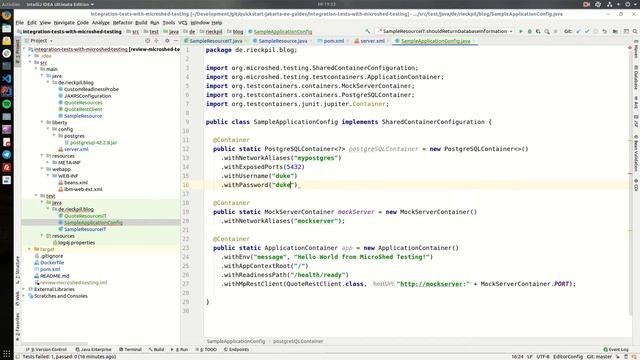The width and height of the screenshot is (640, 360).
Task: Open Build tool window
Action: tap(156, 349)
